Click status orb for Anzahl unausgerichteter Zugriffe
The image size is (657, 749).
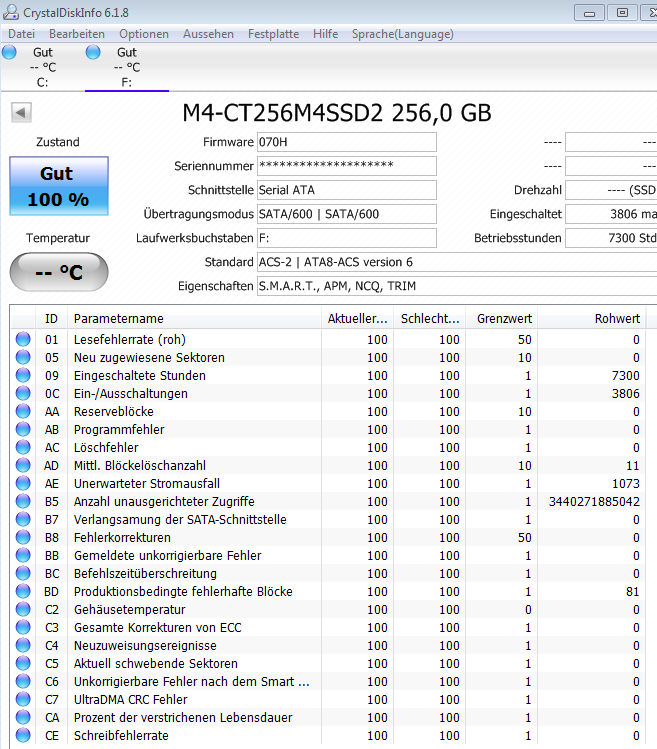23,501
